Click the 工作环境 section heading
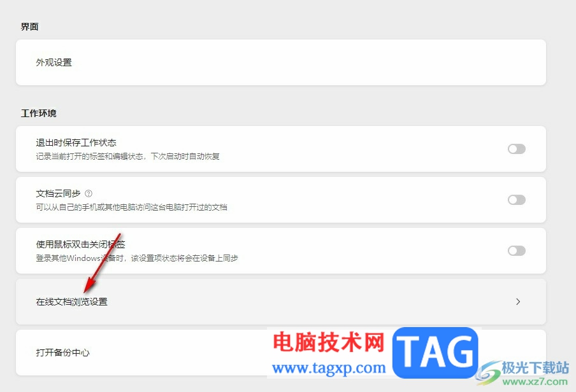Viewport: 576px width, 392px height. pos(39,113)
